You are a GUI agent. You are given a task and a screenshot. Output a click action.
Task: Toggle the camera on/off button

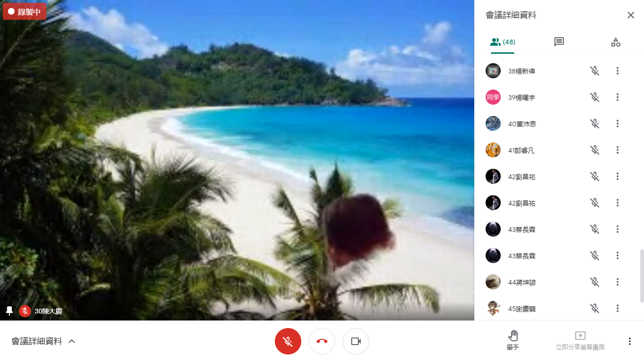(x=356, y=341)
